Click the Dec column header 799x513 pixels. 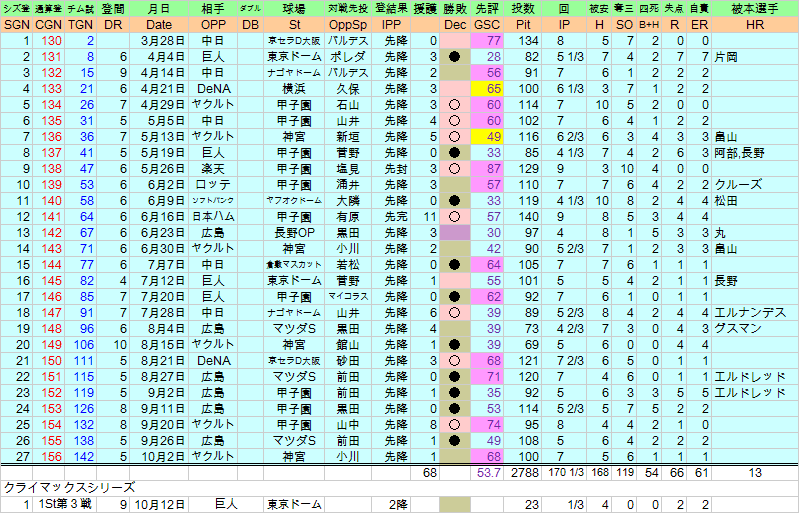(x=455, y=24)
